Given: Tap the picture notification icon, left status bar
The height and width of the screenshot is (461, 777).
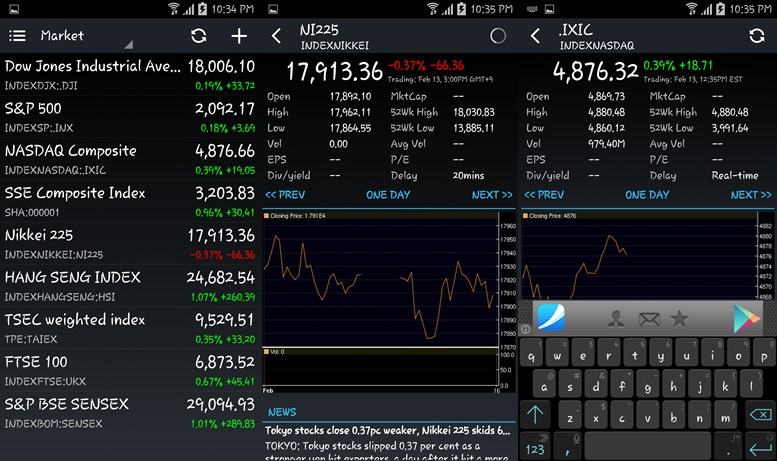Looking at the screenshot, I should pos(14,8).
